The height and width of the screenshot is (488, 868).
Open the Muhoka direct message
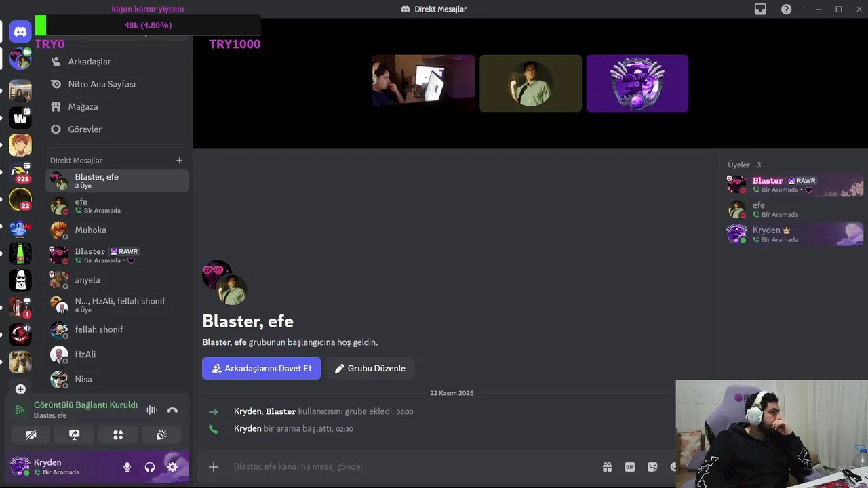[x=117, y=230]
